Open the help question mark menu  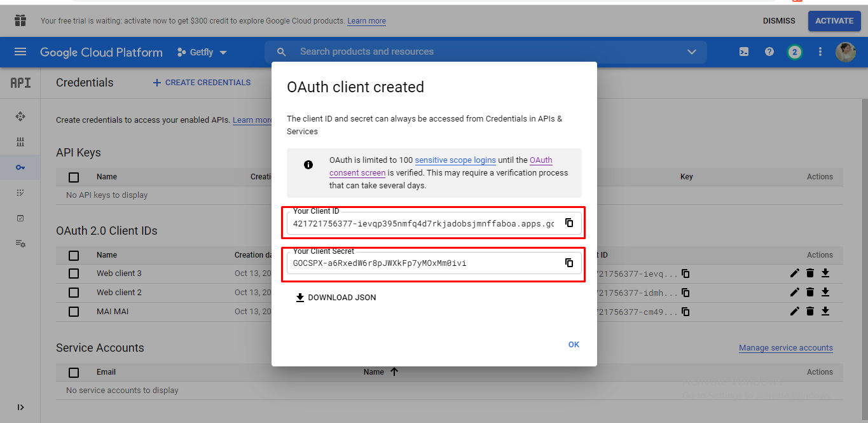point(769,52)
